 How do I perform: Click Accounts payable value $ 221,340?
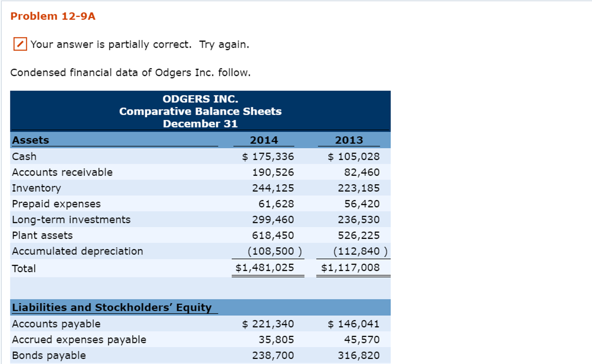pos(268,324)
